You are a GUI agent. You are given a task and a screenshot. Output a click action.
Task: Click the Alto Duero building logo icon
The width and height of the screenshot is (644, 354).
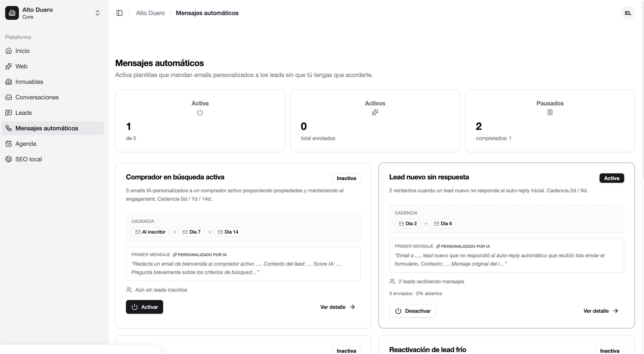coord(12,13)
